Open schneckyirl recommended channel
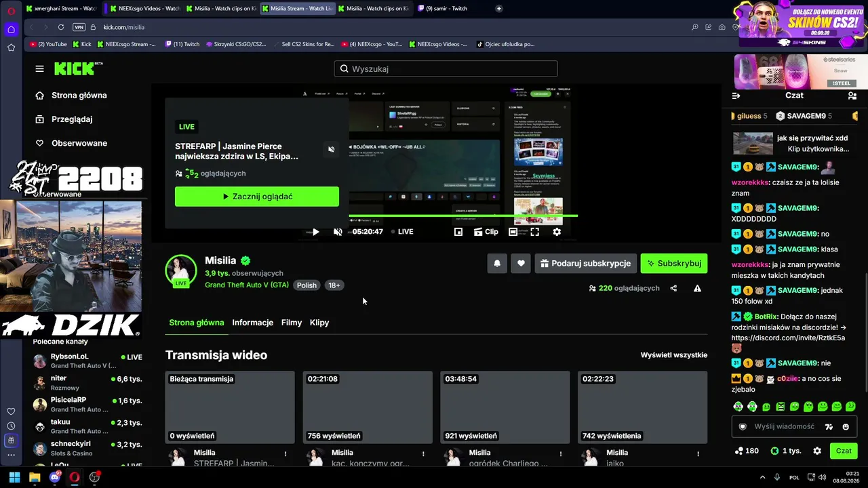 (x=87, y=448)
